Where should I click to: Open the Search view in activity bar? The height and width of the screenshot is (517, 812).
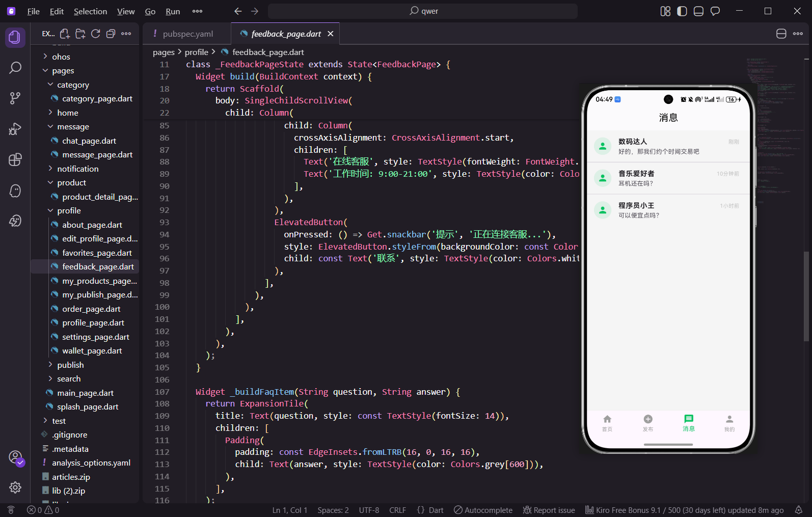[x=15, y=68]
